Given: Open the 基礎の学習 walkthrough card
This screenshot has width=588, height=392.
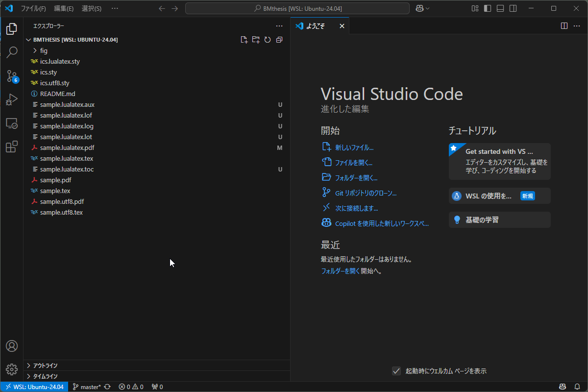Looking at the screenshot, I should pyautogui.click(x=500, y=220).
